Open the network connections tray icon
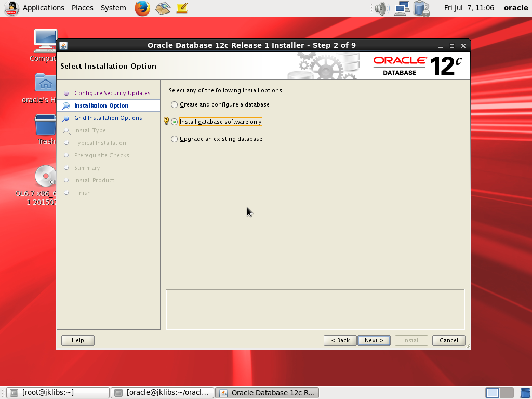Image resolution: width=532 pixels, height=399 pixels. 402,8
